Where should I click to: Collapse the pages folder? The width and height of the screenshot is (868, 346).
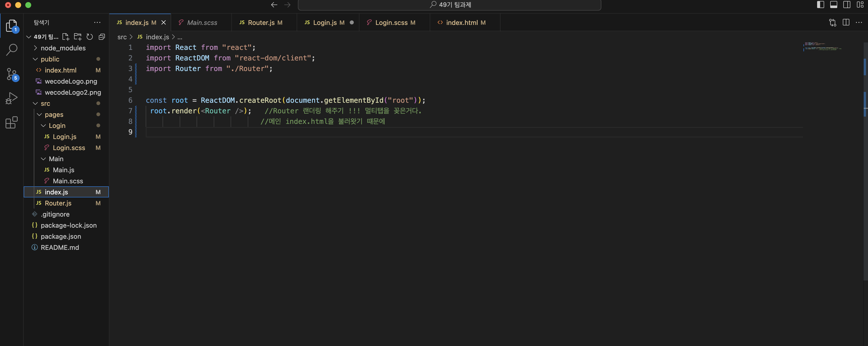(66, 114)
